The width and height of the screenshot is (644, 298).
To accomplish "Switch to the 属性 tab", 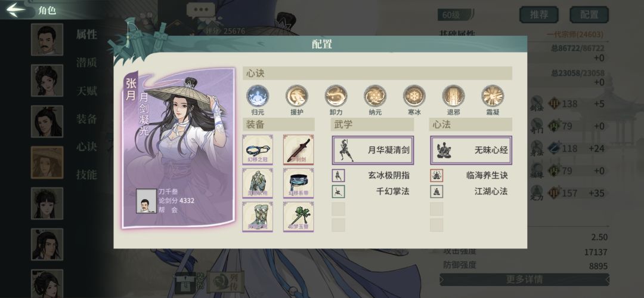I will 86,35.
